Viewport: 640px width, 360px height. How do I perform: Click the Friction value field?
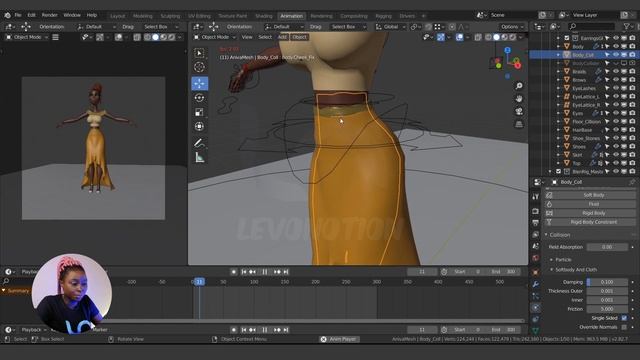607,309
